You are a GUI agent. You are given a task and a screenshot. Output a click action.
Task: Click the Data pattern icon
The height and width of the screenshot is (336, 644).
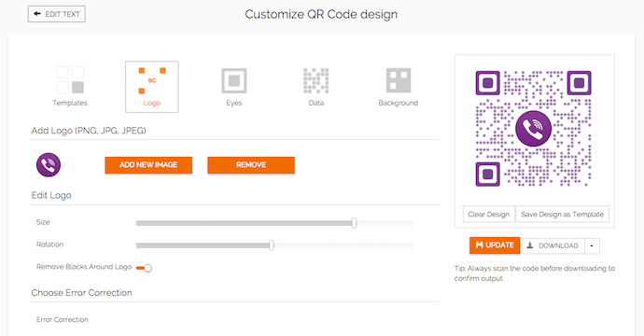[316, 80]
